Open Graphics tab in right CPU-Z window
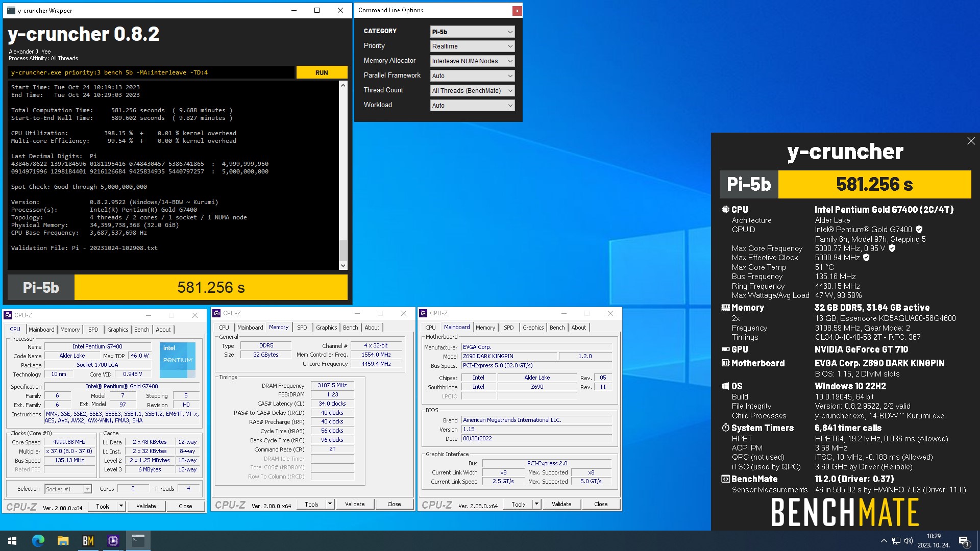 click(533, 328)
